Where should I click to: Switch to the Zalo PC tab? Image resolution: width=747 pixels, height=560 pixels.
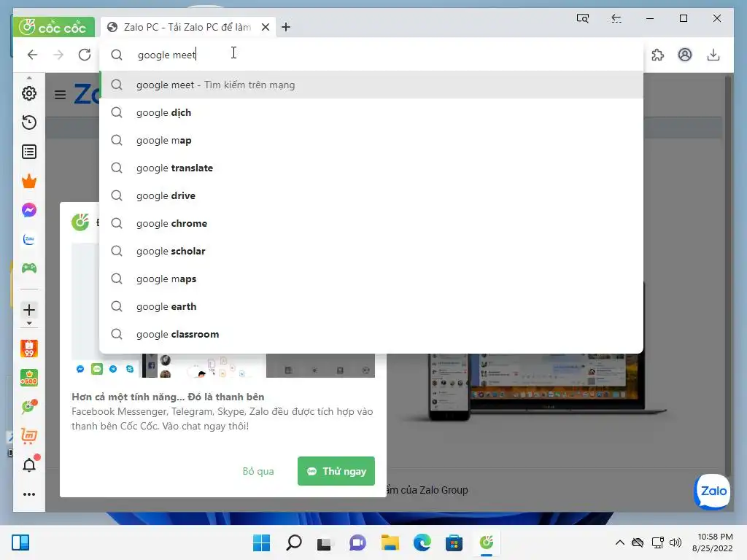(187, 27)
